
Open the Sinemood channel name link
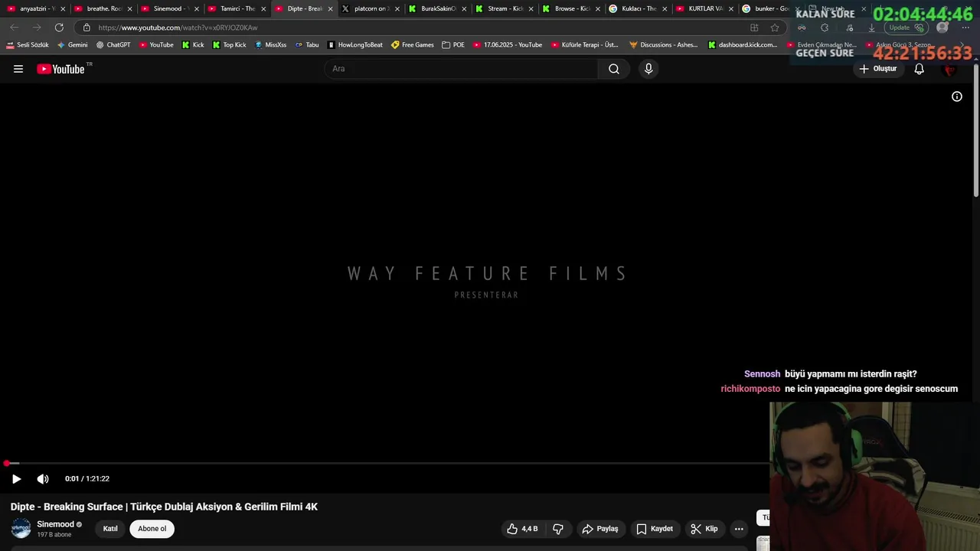pos(55,524)
